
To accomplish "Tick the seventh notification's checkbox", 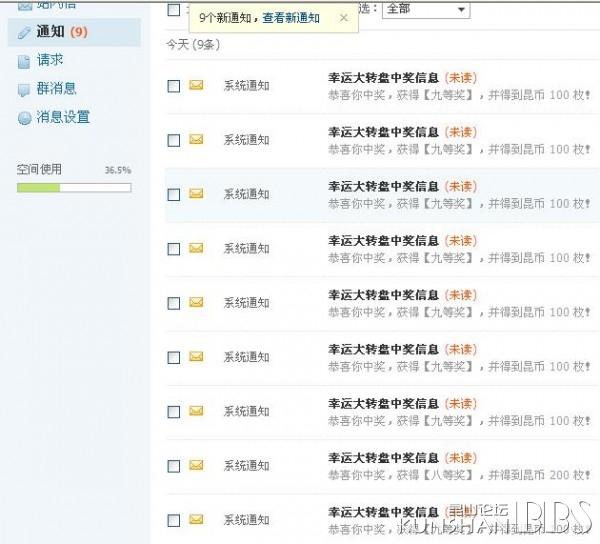I will tap(174, 412).
